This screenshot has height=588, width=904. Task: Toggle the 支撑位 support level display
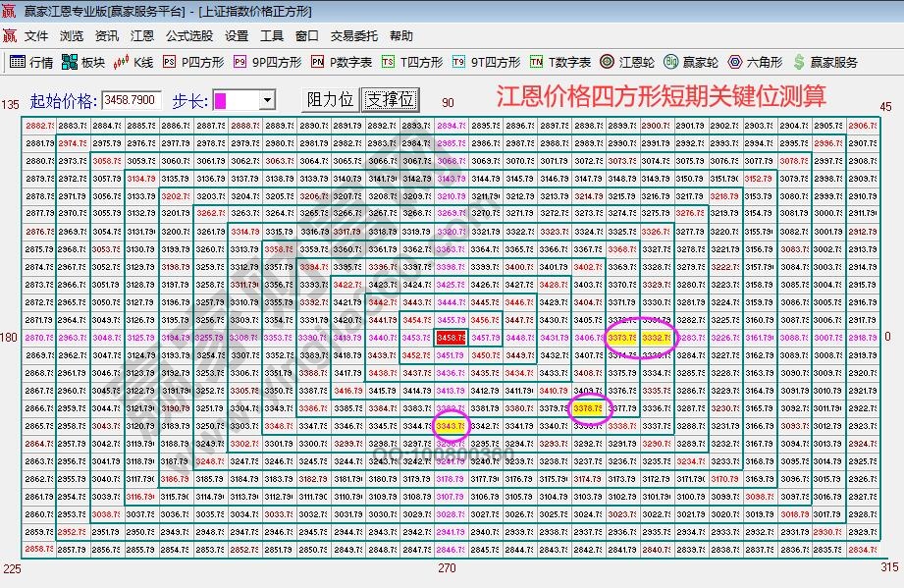tap(392, 99)
